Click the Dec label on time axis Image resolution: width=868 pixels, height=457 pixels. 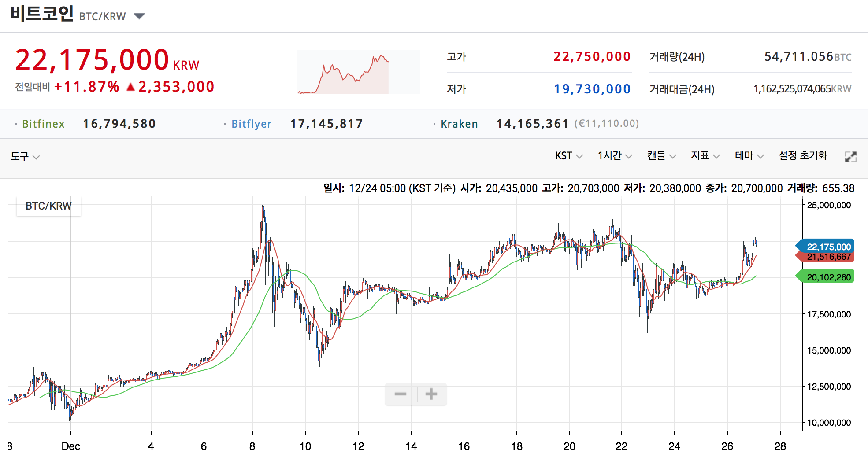(70, 446)
